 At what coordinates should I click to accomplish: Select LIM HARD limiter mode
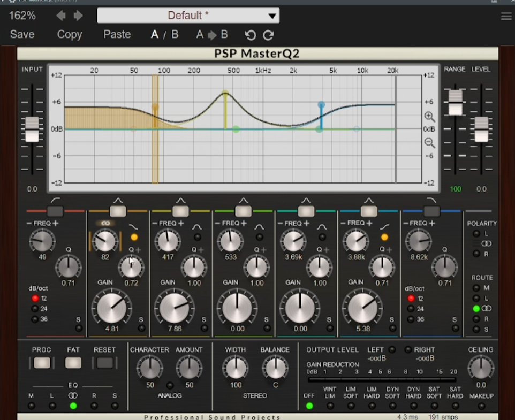click(x=372, y=406)
